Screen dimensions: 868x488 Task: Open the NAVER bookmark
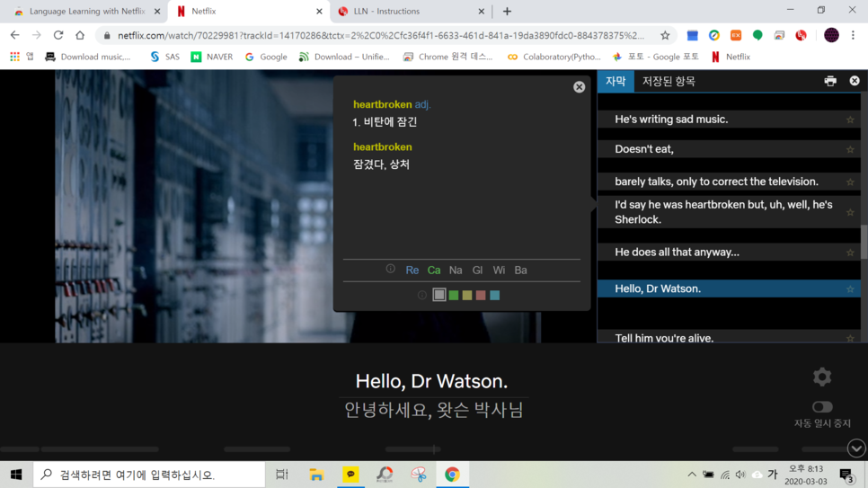(x=212, y=57)
